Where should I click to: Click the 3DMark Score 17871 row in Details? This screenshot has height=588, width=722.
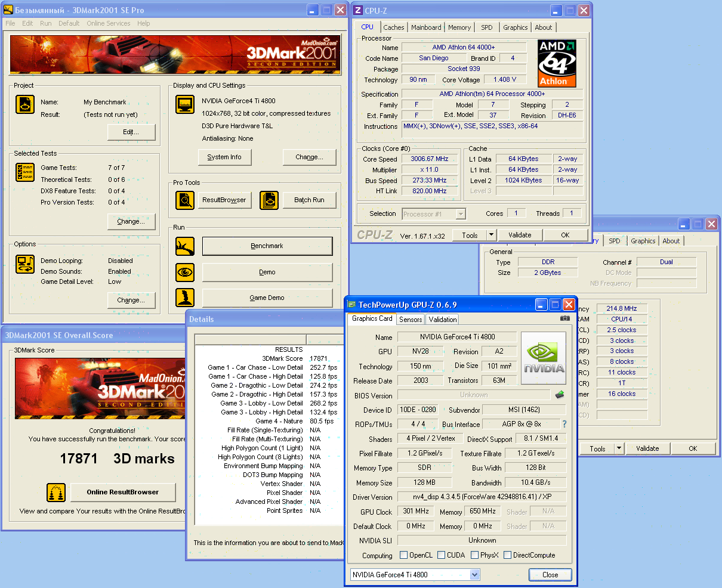269,358
